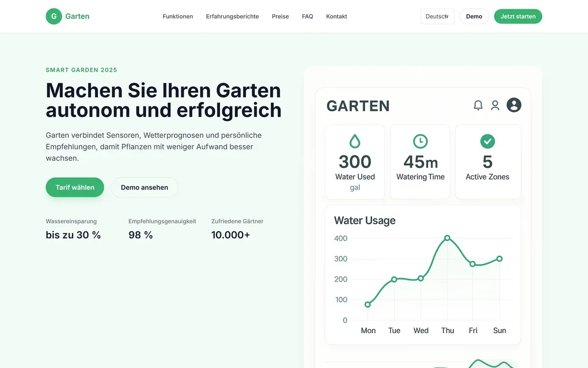Click the clock icon above Watering Time
The height and width of the screenshot is (368, 588).
420,141
